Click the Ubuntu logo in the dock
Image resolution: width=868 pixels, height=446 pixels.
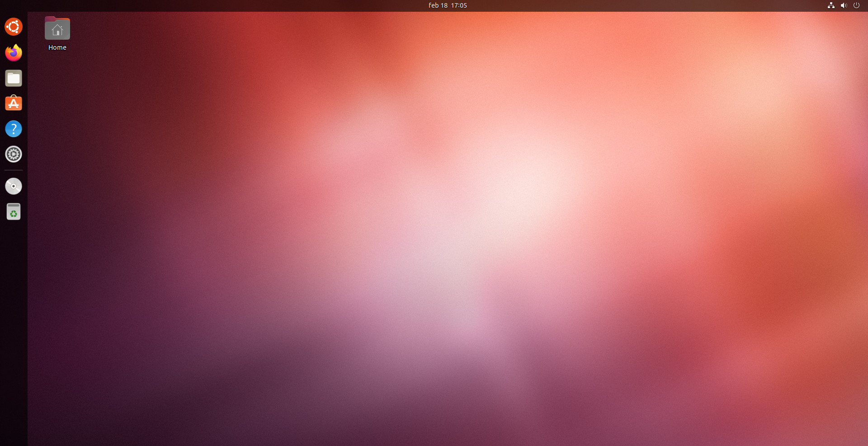(x=14, y=27)
